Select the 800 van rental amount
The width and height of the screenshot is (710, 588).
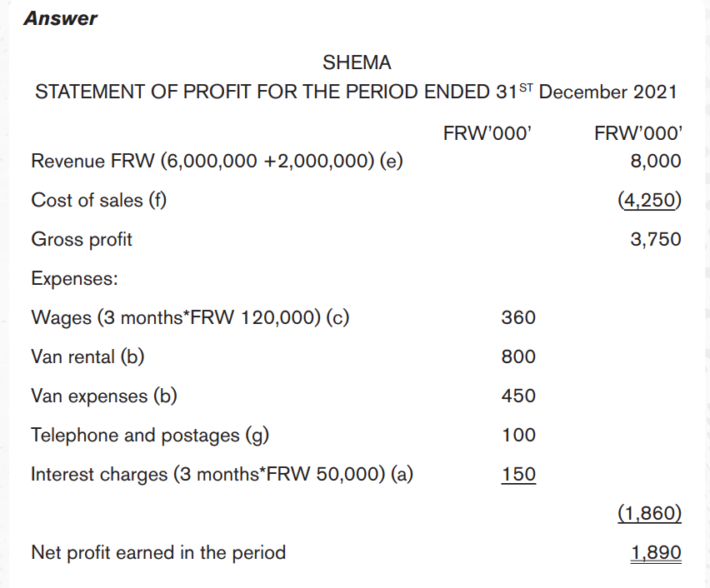(x=518, y=356)
